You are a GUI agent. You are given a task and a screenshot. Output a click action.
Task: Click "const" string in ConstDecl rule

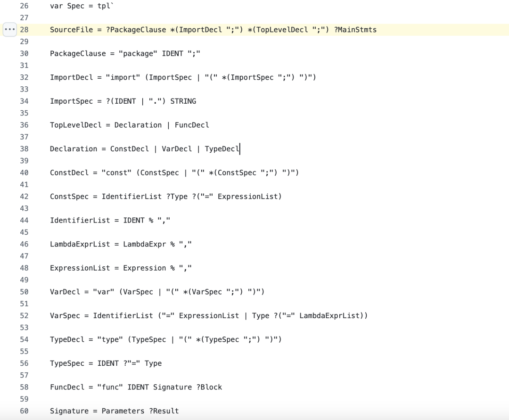[116, 173]
